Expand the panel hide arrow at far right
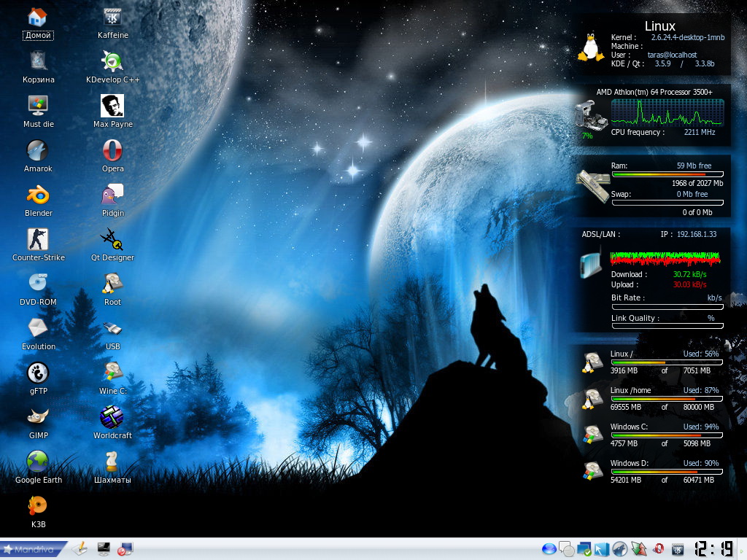The image size is (747, 560). pyautogui.click(x=743, y=549)
